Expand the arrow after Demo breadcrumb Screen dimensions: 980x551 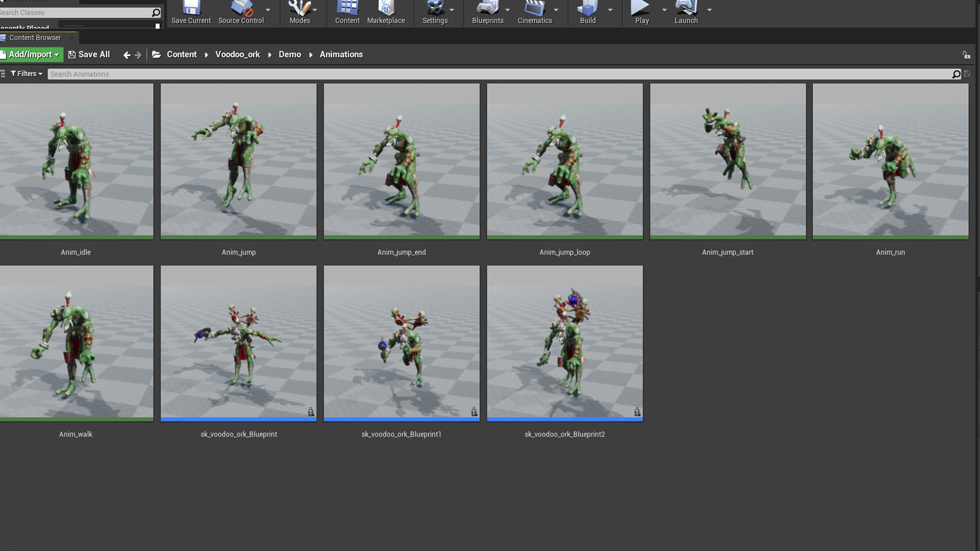[x=310, y=55]
